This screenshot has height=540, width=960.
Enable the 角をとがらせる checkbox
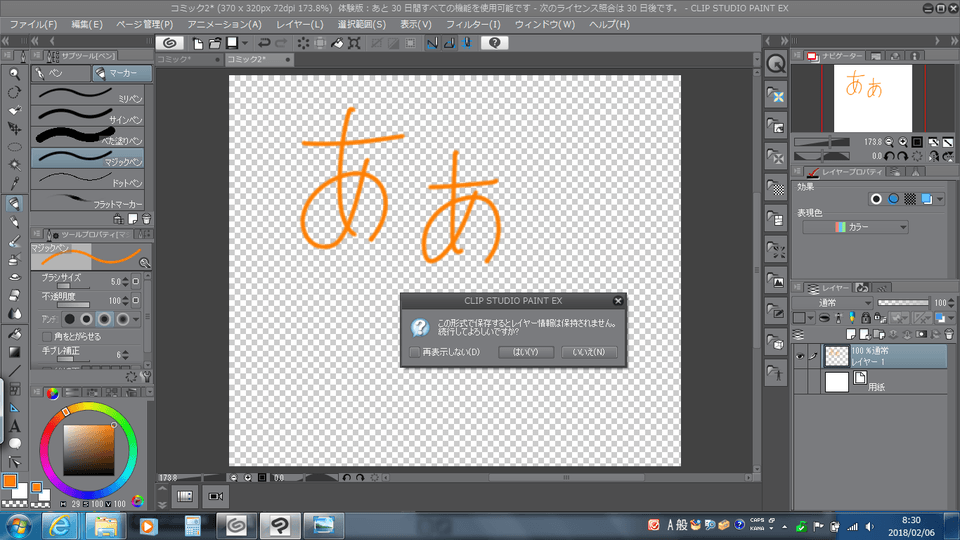pos(47,337)
